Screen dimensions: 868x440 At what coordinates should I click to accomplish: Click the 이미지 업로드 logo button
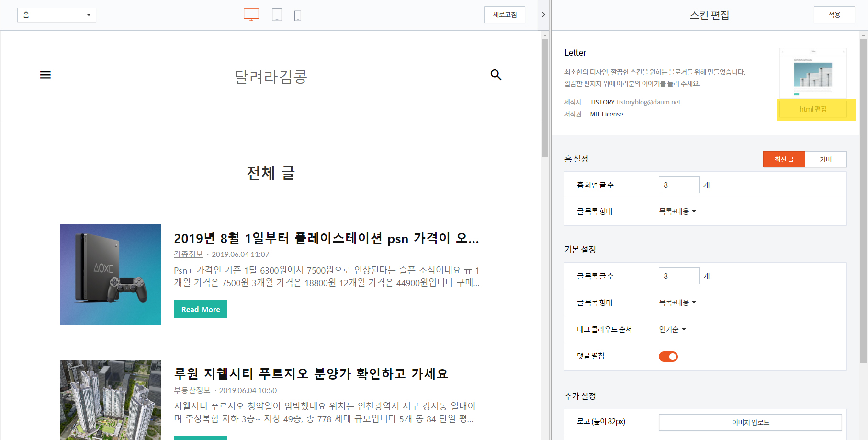pos(750,422)
